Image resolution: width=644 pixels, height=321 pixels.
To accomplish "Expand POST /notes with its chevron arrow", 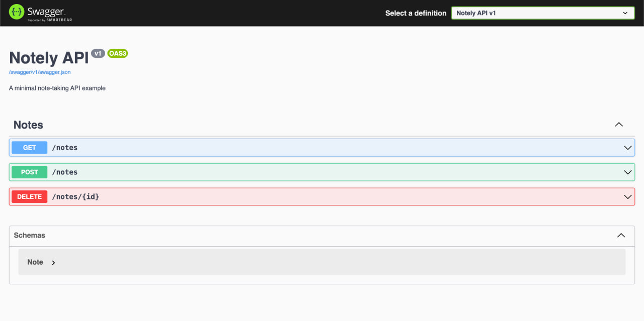I will (x=627, y=172).
